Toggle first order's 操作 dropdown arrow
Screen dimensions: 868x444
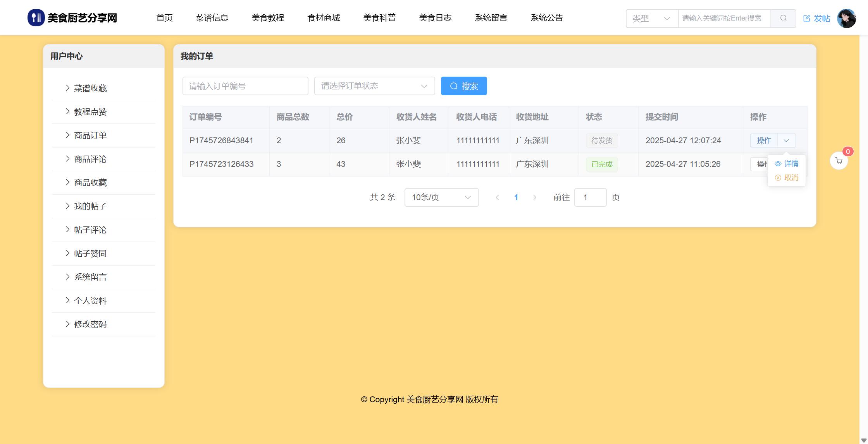786,141
